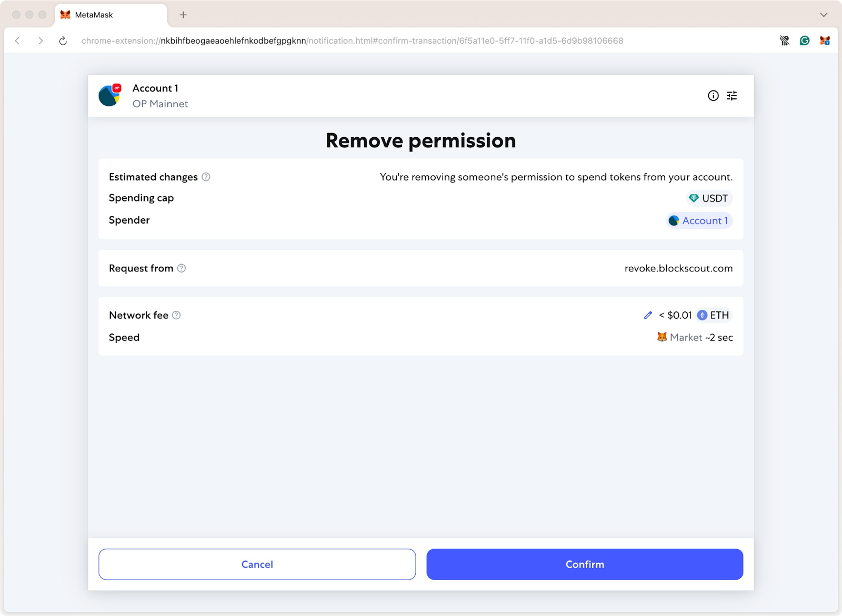Open the Grammarly extension icon
This screenshot has height=616, width=842.
[x=805, y=41]
